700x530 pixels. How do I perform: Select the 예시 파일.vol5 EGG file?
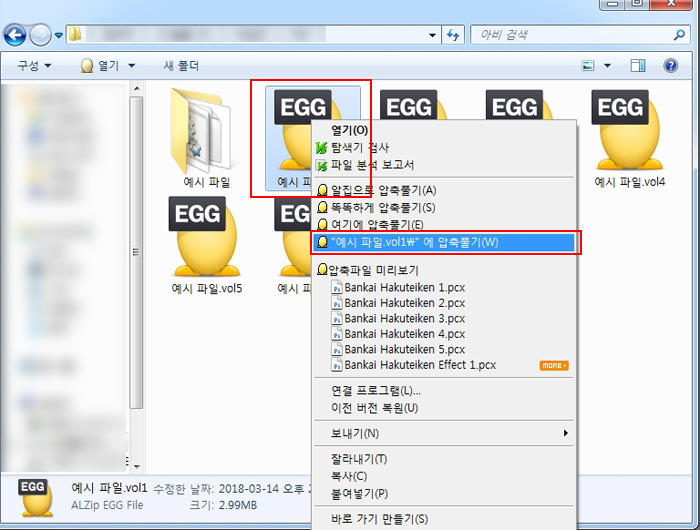click(206, 245)
